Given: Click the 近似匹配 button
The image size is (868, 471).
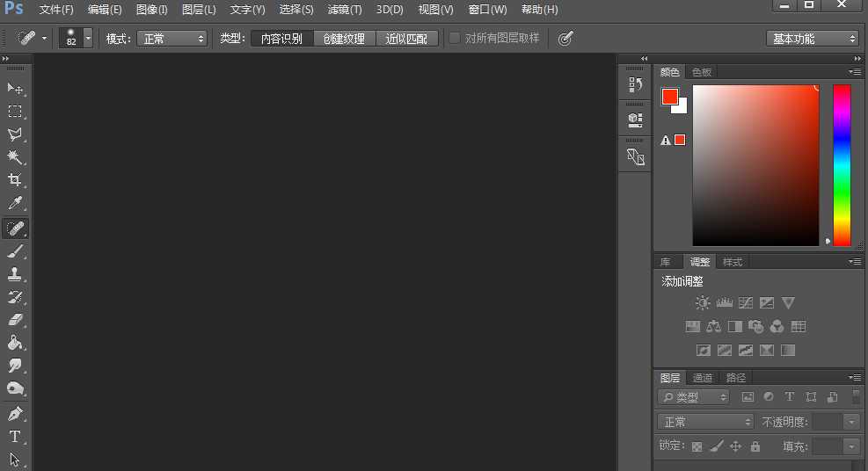Looking at the screenshot, I should 406,39.
